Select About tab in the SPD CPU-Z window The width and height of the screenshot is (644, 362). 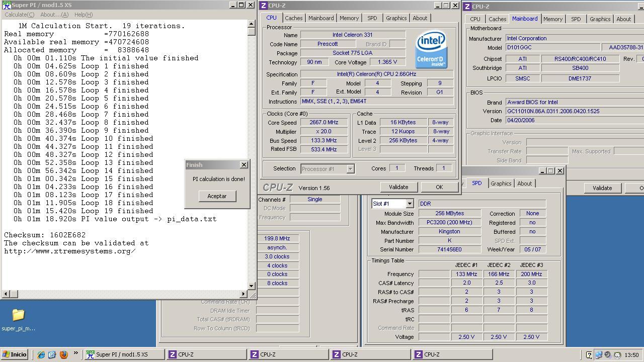[524, 184]
